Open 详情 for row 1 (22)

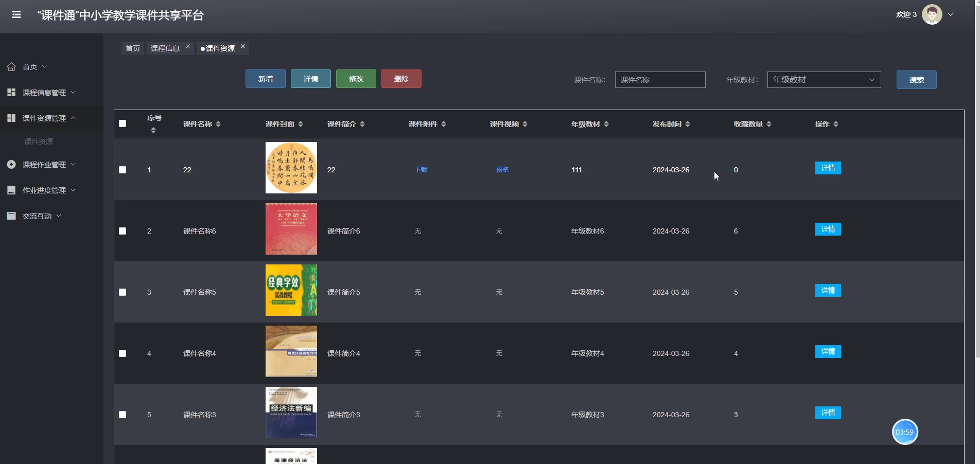[x=828, y=168]
